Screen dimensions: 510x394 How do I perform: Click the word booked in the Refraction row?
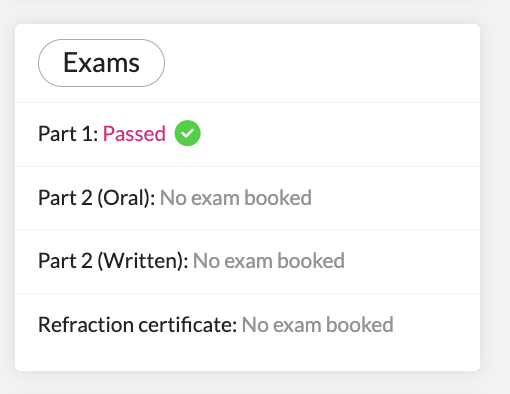tap(360, 325)
